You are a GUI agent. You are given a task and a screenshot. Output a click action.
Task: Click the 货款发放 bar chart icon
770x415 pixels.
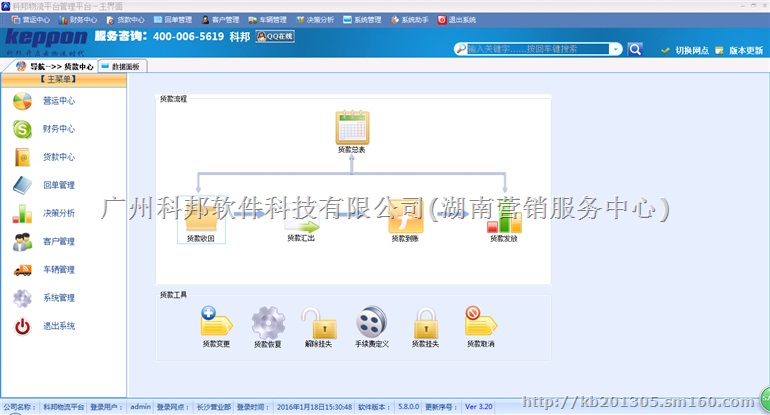tap(504, 219)
